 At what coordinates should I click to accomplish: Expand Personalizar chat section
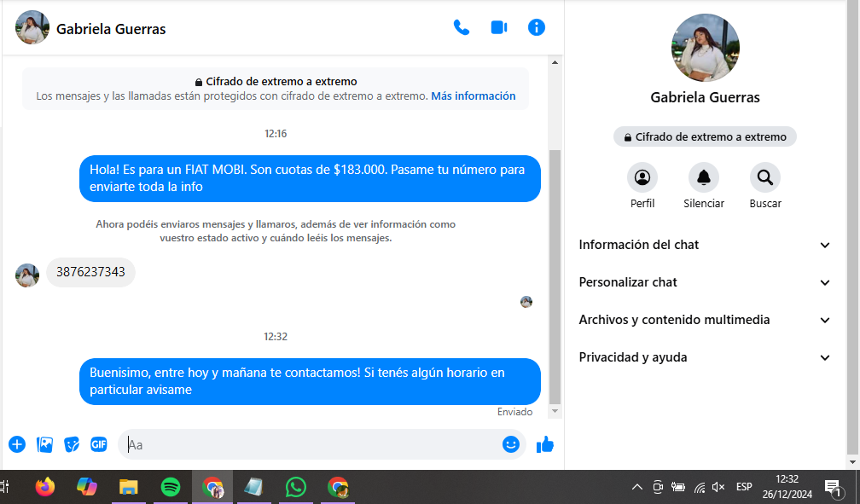705,282
